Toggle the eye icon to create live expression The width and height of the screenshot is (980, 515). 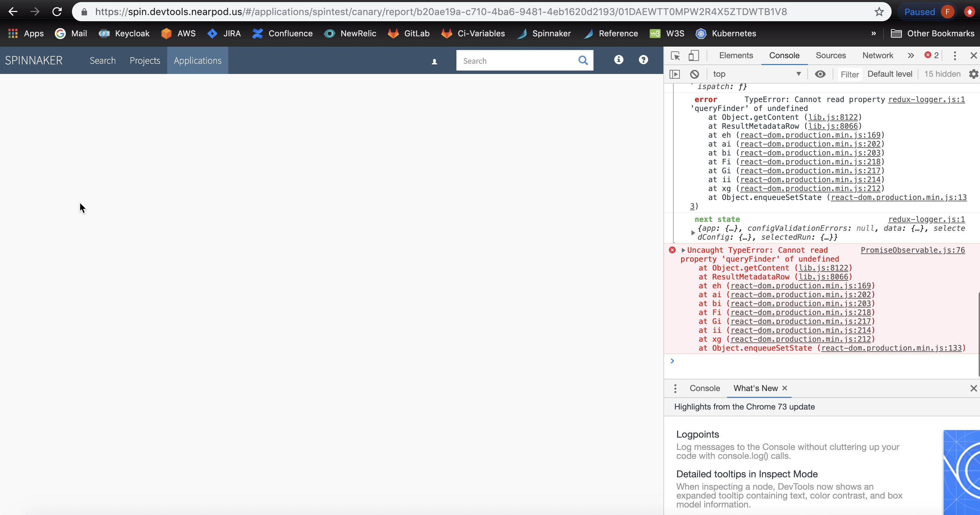click(820, 74)
